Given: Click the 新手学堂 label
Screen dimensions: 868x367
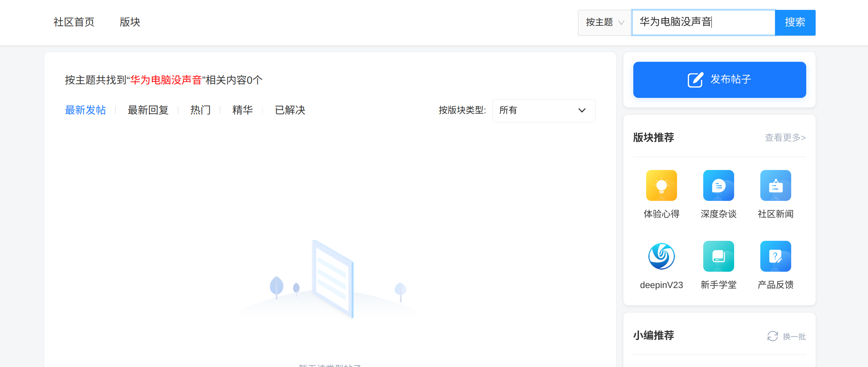Looking at the screenshot, I should 718,285.
